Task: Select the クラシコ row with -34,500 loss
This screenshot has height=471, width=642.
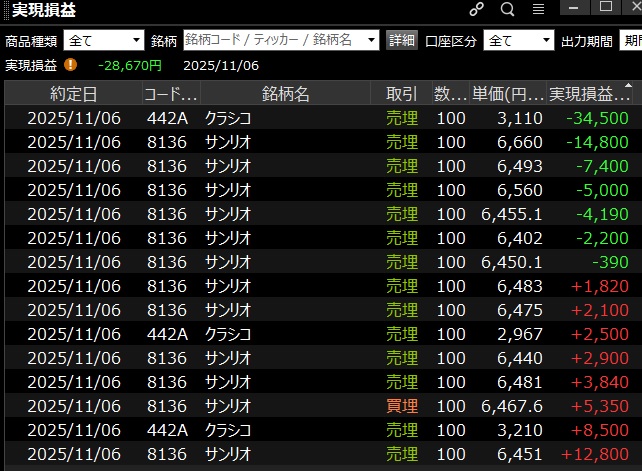Action: point(320,118)
